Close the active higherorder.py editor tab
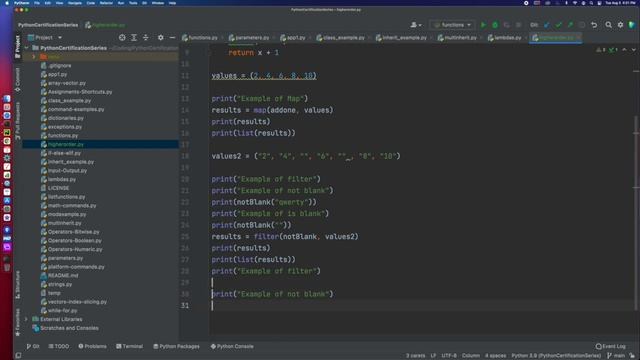The image size is (640, 360). click(x=578, y=38)
